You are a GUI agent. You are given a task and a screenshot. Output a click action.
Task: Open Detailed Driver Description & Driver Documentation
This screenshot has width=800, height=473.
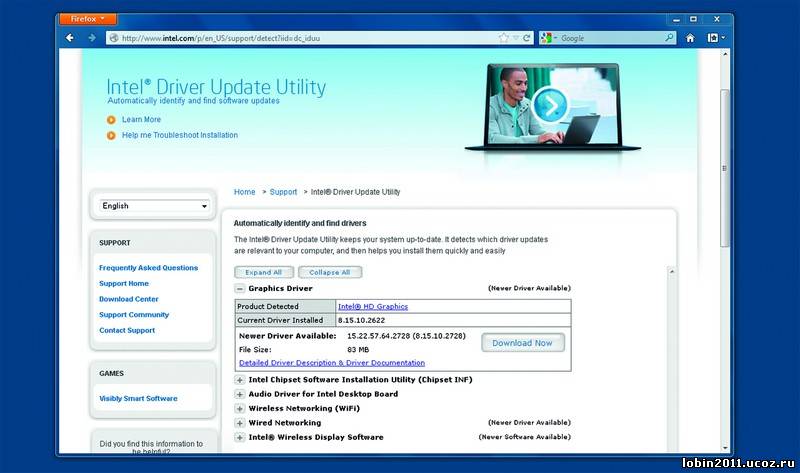click(332, 363)
